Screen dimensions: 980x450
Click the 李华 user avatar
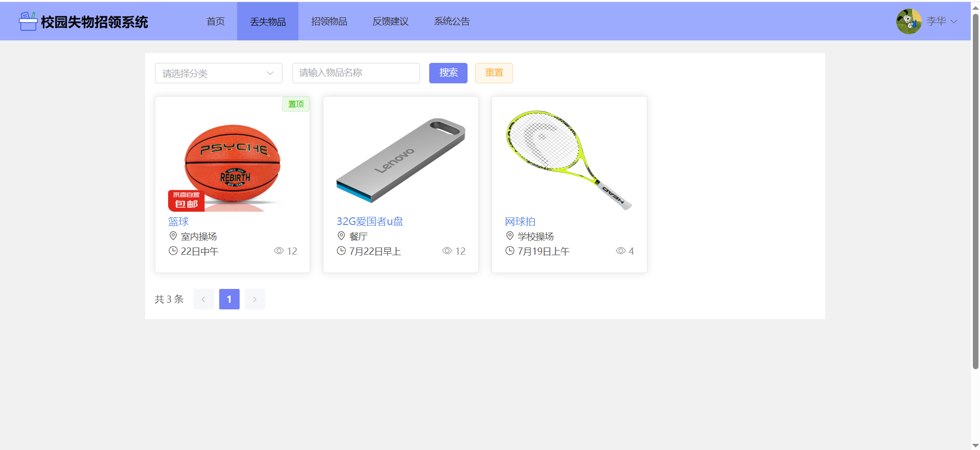(908, 21)
